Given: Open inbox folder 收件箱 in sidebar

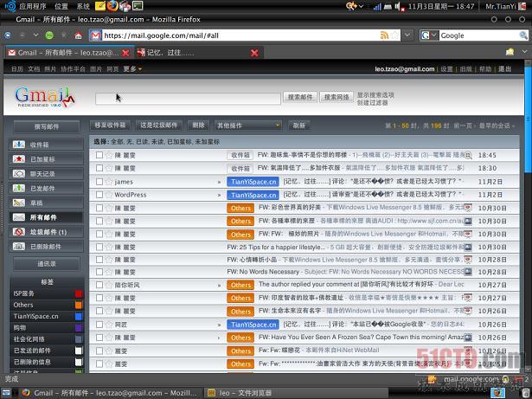Looking at the screenshot, I should [x=46, y=145].
